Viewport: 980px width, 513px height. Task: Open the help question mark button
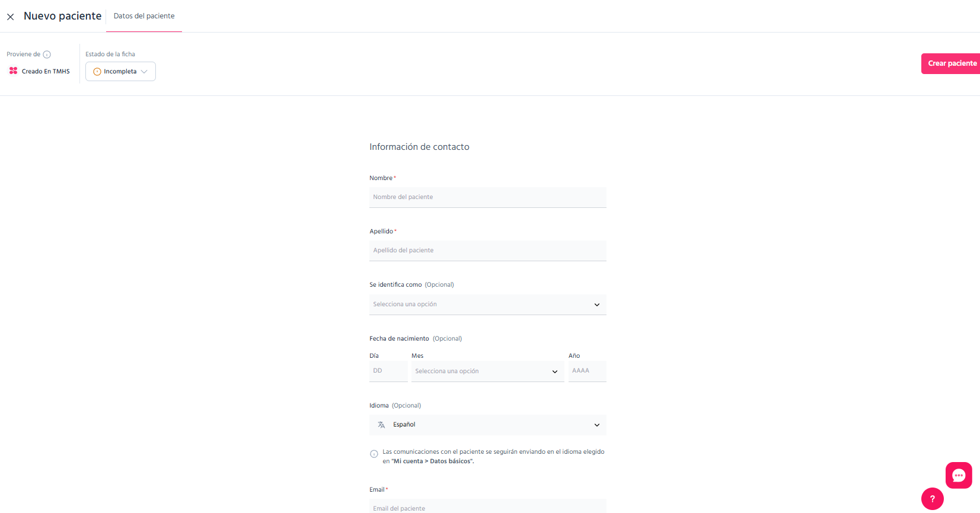(x=933, y=499)
